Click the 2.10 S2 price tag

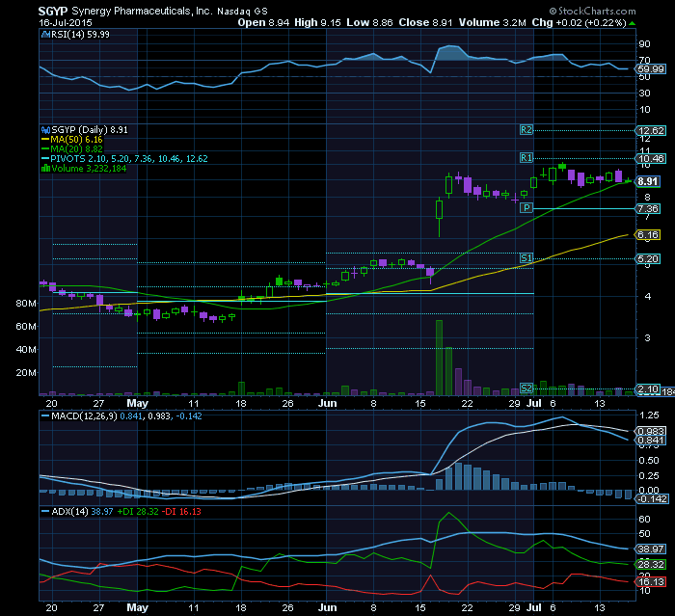pyautogui.click(x=648, y=389)
